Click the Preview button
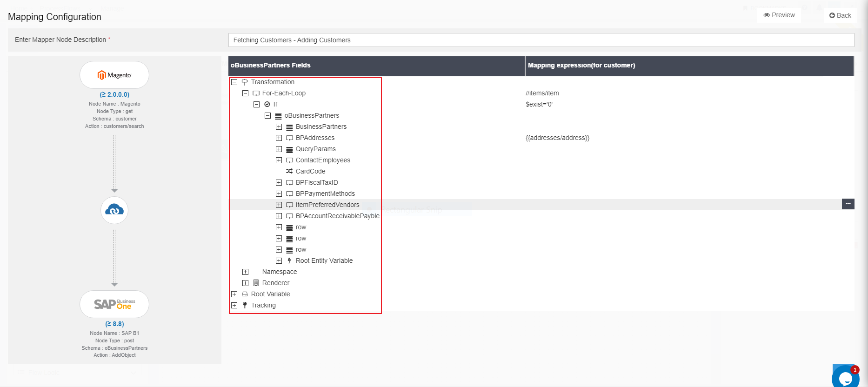Image resolution: width=868 pixels, height=387 pixels. tap(779, 15)
